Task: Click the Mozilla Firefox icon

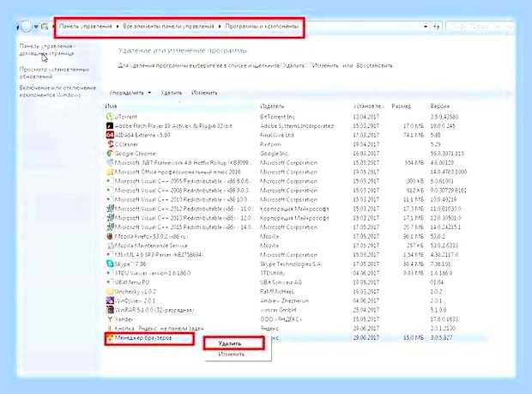Action: coord(110,236)
